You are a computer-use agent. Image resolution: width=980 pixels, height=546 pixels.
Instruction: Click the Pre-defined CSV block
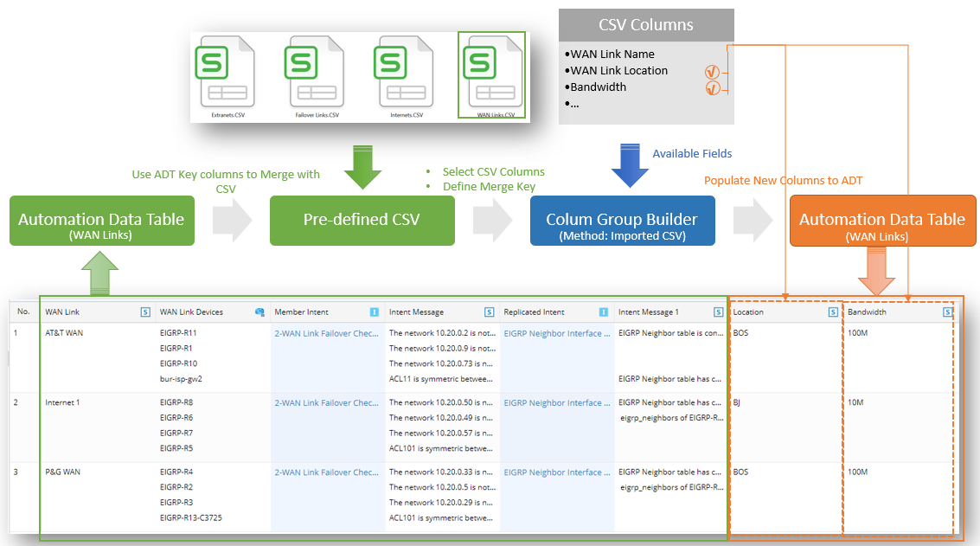362,221
